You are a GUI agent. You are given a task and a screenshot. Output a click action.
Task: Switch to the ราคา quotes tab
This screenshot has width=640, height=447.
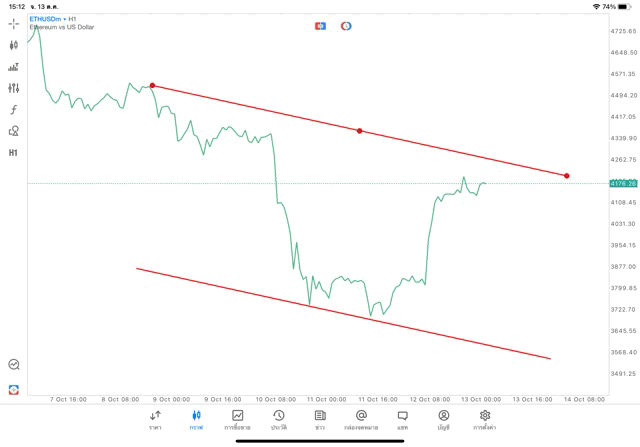coord(155,419)
